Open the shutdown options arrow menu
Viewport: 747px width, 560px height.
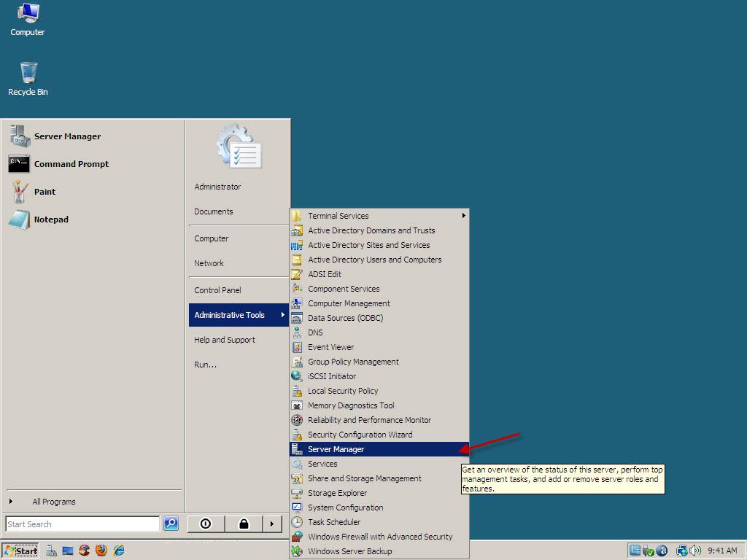272,524
